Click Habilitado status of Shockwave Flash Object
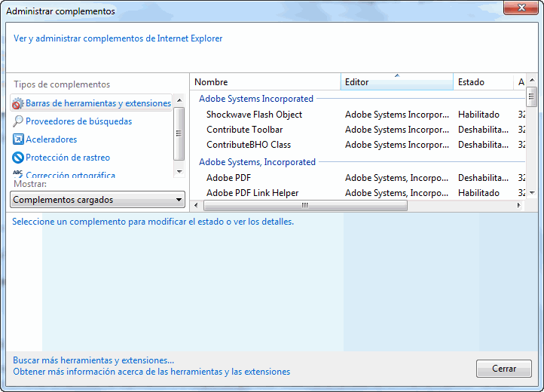The height and width of the screenshot is (392, 544). [x=478, y=115]
